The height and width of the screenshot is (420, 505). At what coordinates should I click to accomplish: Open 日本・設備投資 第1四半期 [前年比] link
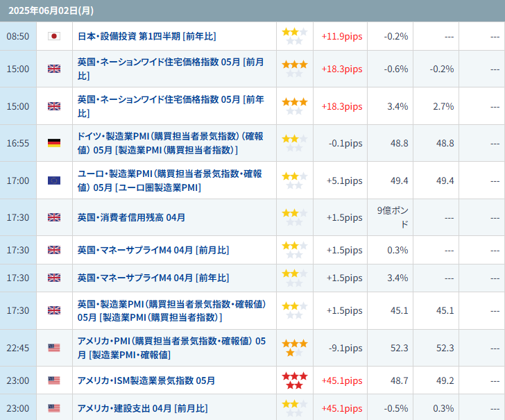pyautogui.click(x=147, y=36)
